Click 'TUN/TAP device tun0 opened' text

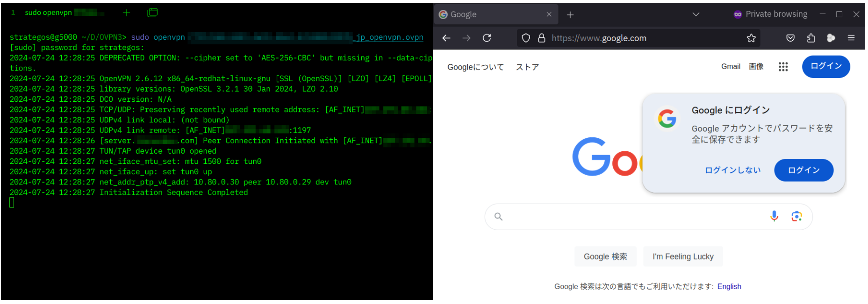(158, 151)
